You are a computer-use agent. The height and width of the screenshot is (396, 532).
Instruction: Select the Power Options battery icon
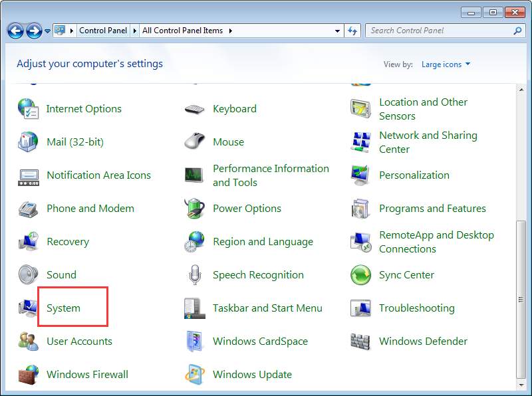[x=194, y=208]
